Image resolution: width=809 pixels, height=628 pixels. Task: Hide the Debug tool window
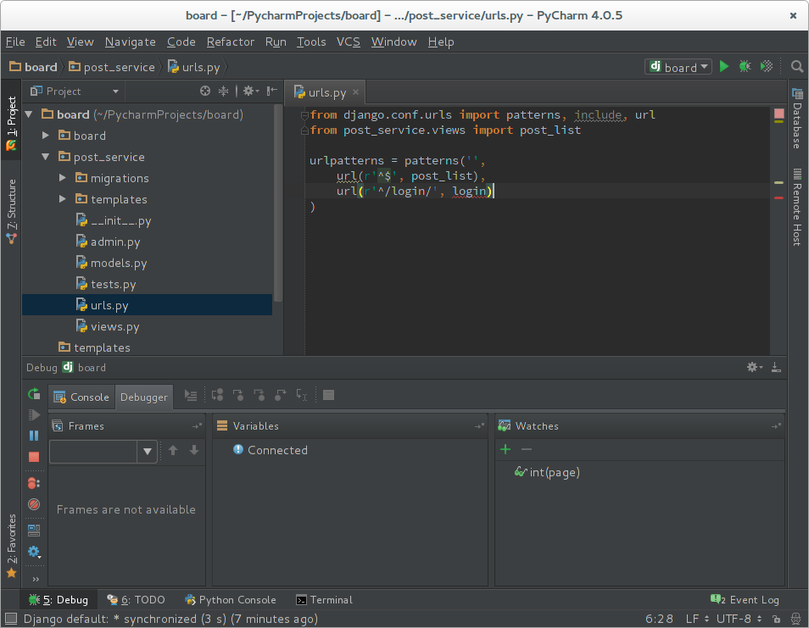[x=776, y=367]
